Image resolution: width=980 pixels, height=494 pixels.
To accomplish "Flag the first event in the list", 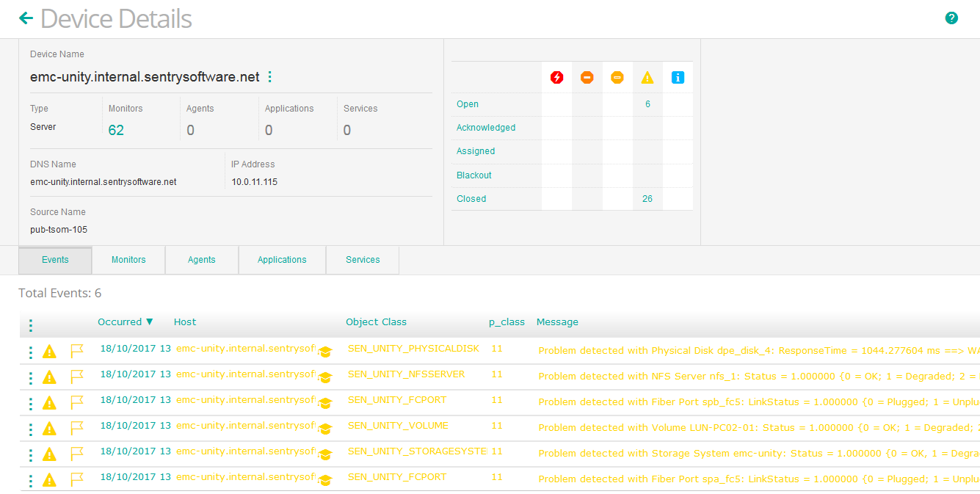I will pos(78,351).
